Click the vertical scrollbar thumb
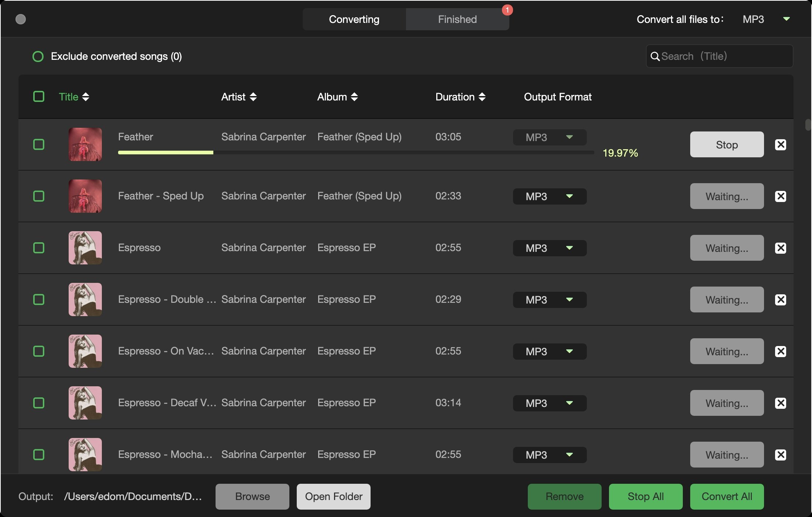 [808, 124]
